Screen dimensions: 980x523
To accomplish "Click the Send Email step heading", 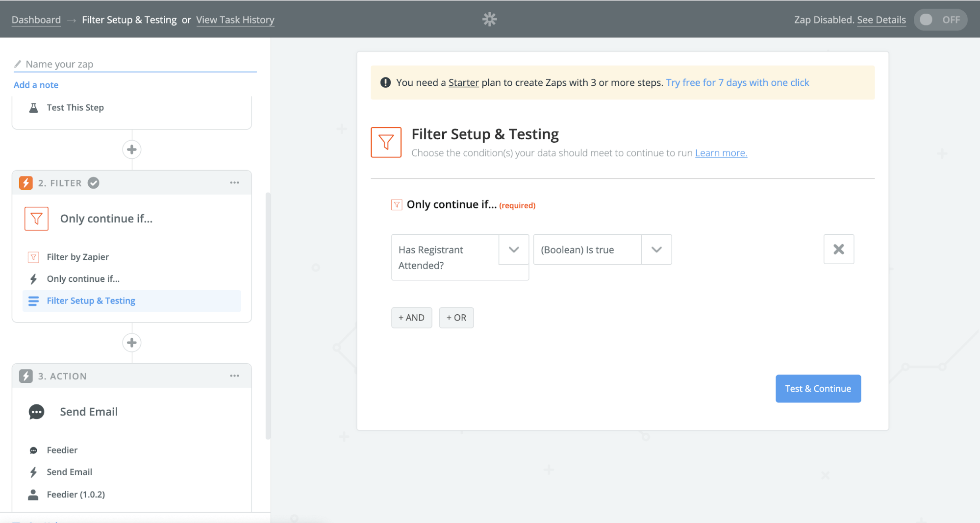I will coord(89,412).
